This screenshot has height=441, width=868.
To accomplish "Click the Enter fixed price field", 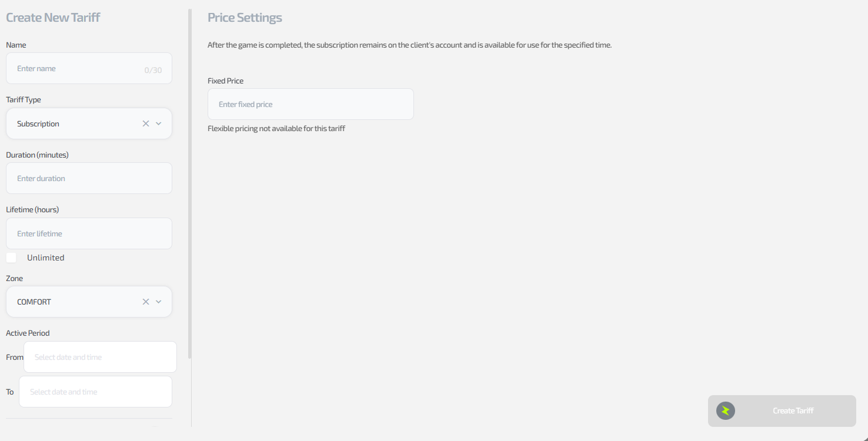I will [311, 104].
